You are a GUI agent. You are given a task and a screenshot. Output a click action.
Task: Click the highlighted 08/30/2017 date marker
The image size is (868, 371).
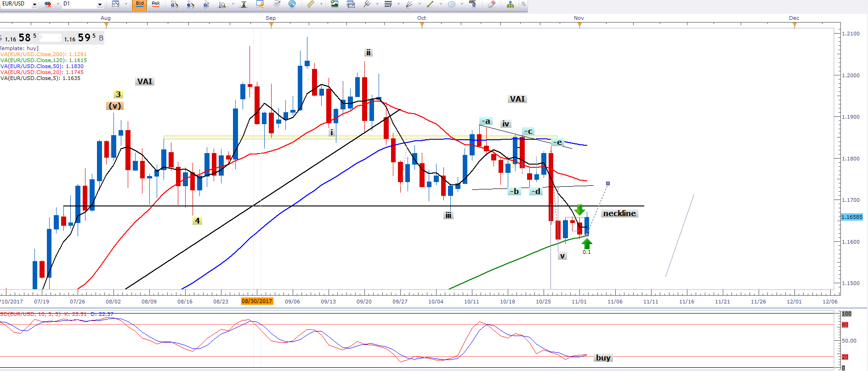coord(257,302)
